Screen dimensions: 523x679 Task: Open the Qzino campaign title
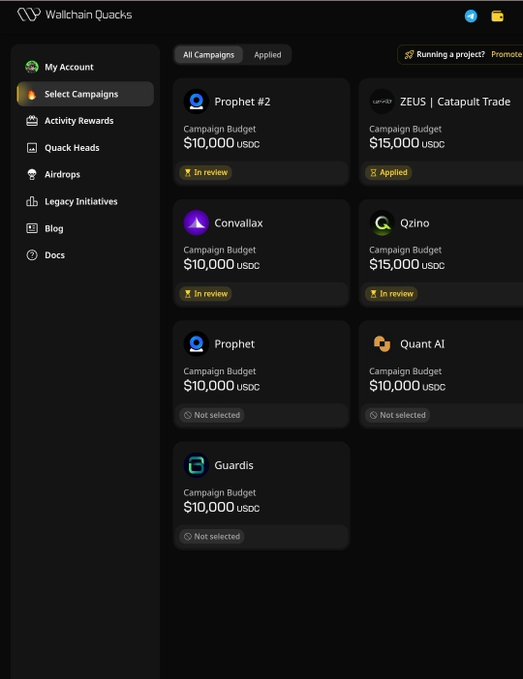pyautogui.click(x=415, y=223)
